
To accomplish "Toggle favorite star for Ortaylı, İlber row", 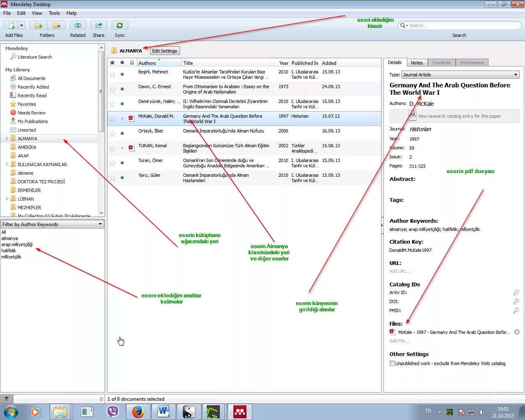I will tap(112, 133).
